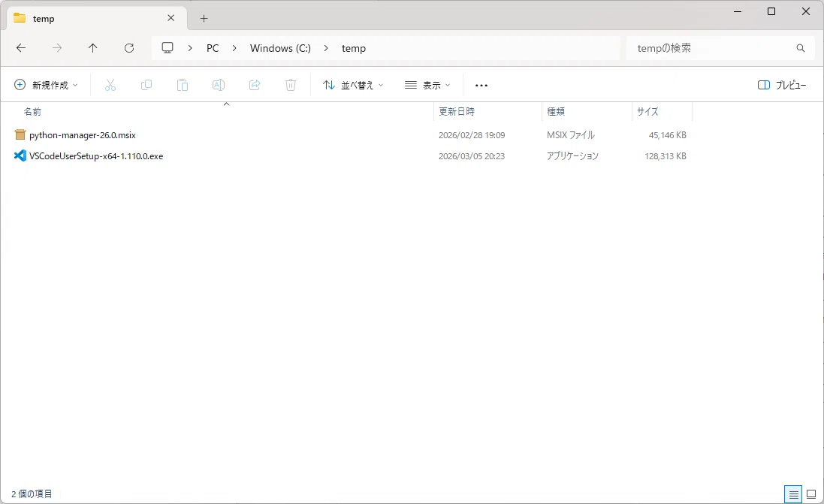Open the 並べ替え sort dropdown
Screen dimensions: 824x504
pos(352,85)
